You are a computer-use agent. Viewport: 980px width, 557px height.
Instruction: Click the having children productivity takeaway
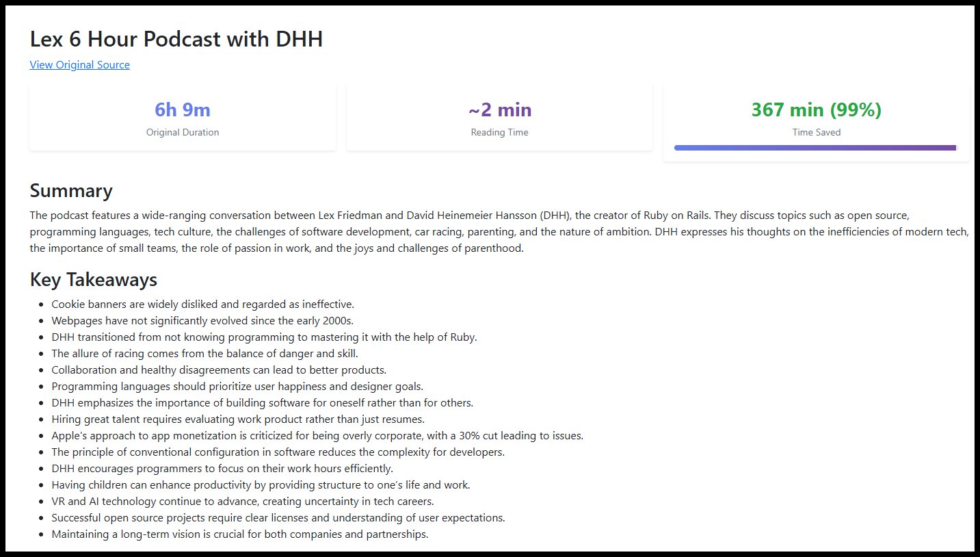point(261,484)
